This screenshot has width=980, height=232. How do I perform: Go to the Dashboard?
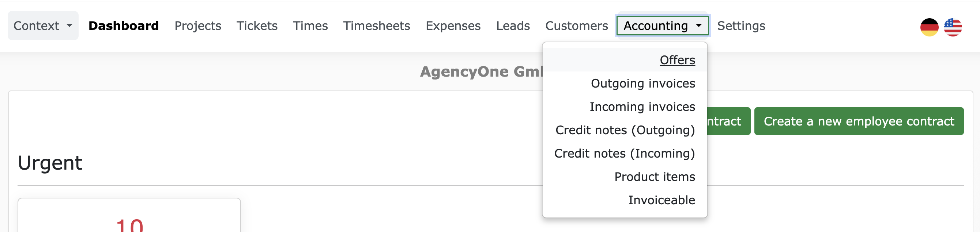pos(124,26)
